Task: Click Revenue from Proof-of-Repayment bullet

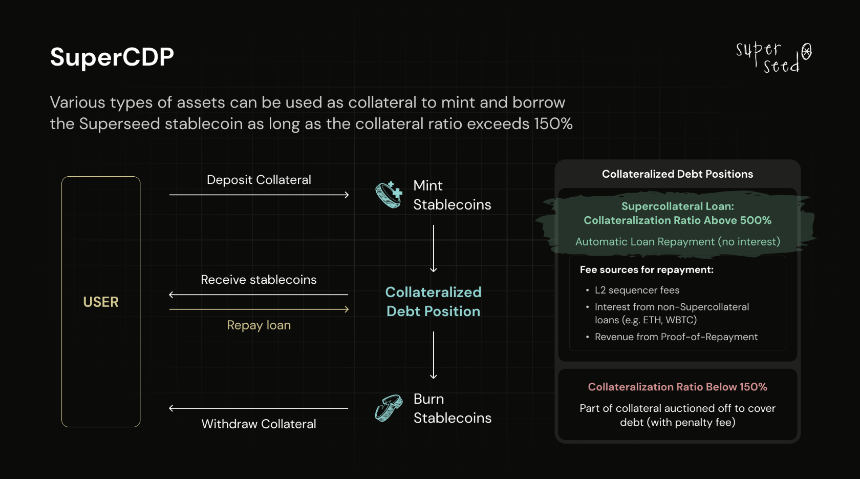Action: tap(675, 336)
